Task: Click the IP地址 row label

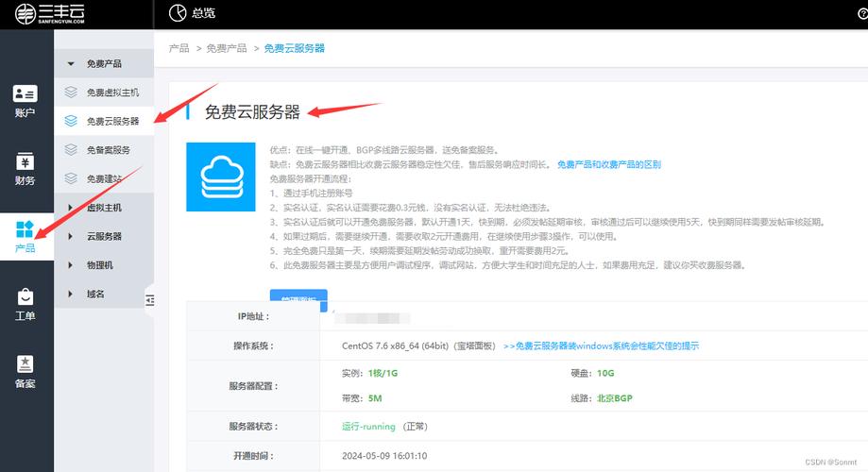Action: pyautogui.click(x=253, y=316)
